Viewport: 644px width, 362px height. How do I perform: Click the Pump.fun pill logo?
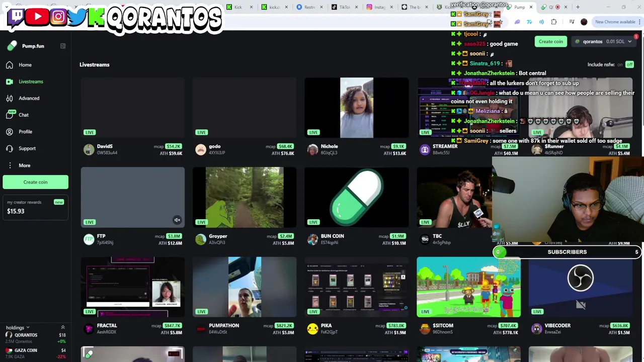pos(12,46)
